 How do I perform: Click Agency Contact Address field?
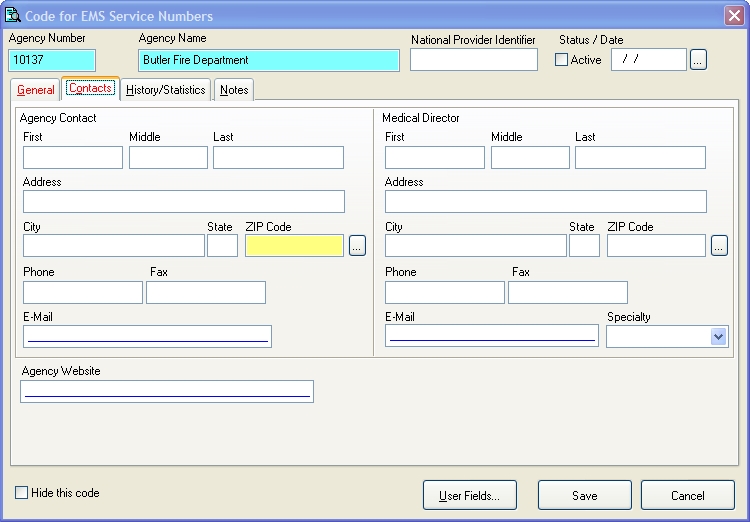[x=184, y=201]
